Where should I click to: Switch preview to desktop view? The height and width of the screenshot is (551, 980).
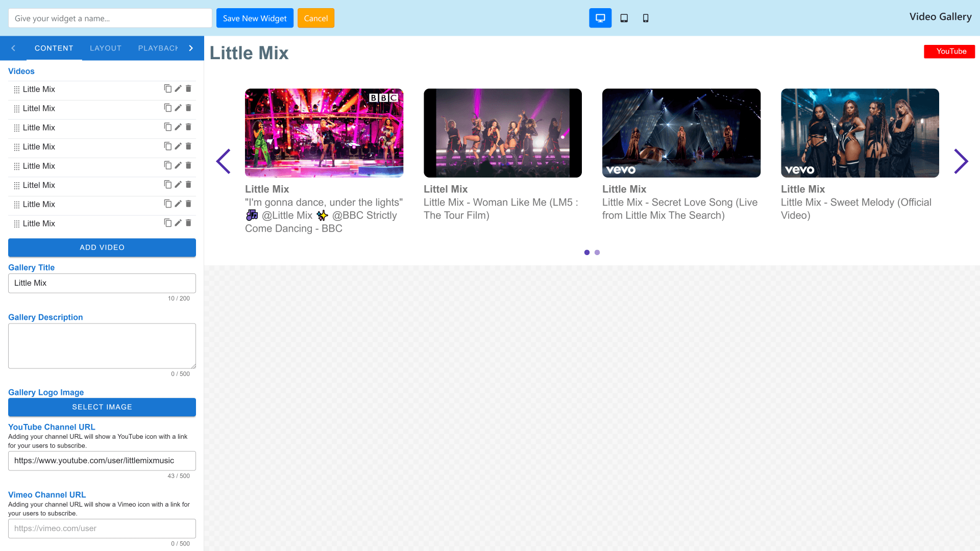[x=600, y=18]
